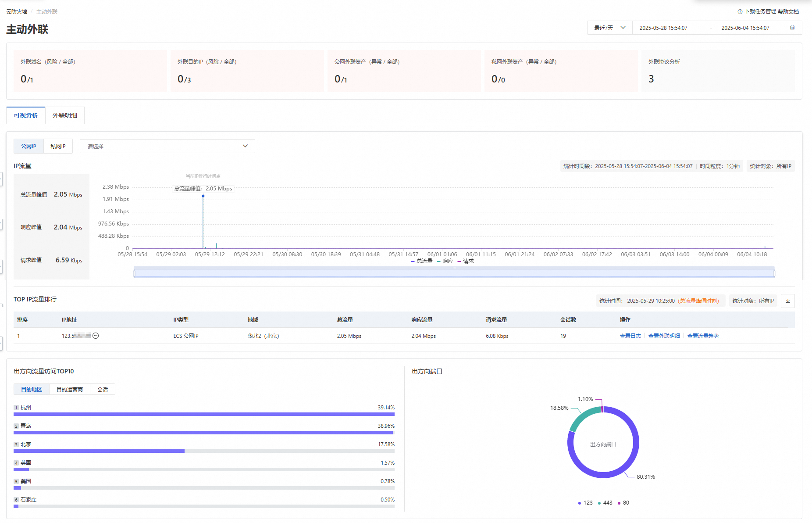Open the 私网外联资产 statistics card

coord(561,71)
